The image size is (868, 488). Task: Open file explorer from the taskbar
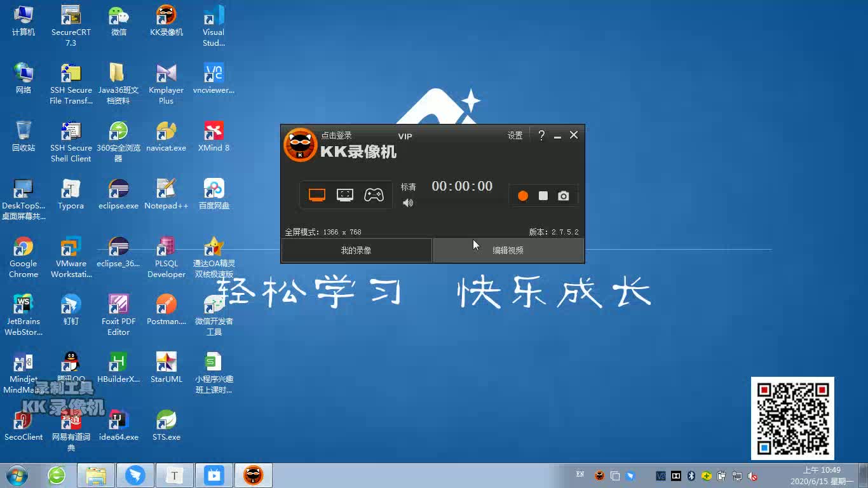(96, 475)
